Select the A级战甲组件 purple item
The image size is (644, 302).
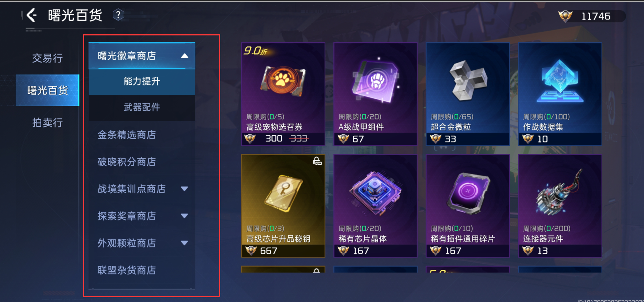[x=375, y=94]
